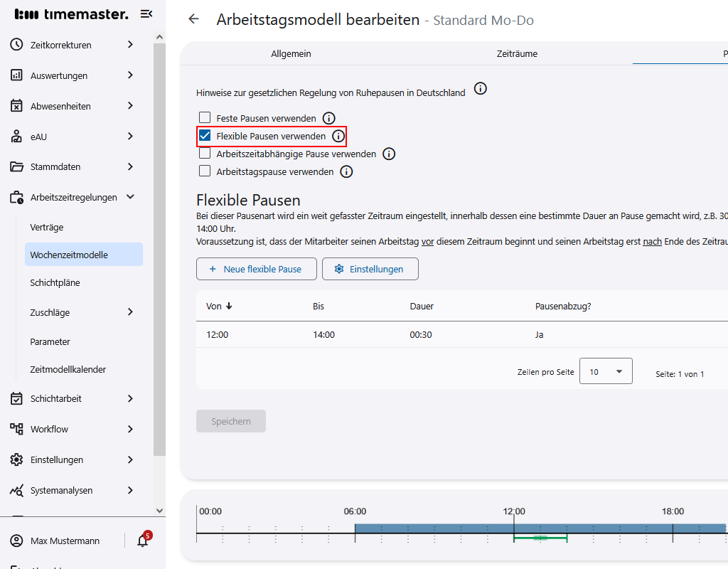Click the back arrow next to page title
The image size is (728, 569).
[193, 19]
